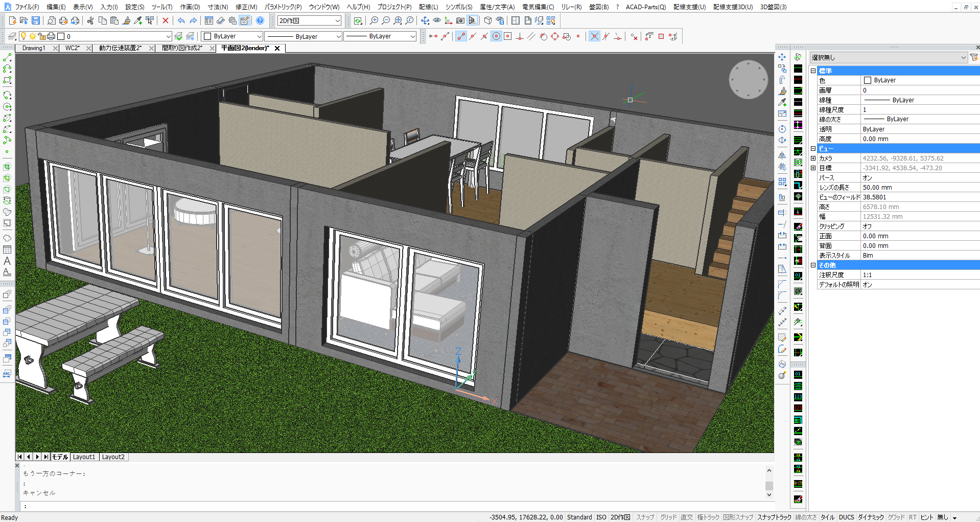Screen dimensions: 980x522
Task: Click the command line input field
Action: click(x=396, y=506)
